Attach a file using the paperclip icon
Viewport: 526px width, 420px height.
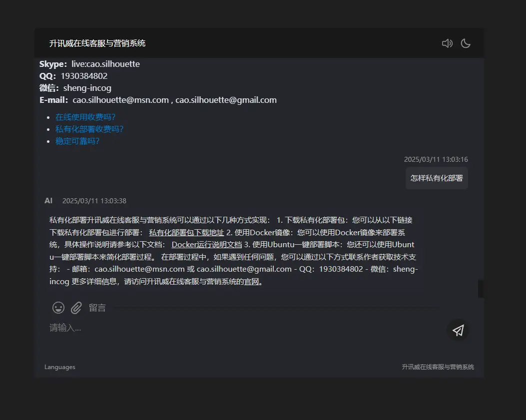point(76,308)
